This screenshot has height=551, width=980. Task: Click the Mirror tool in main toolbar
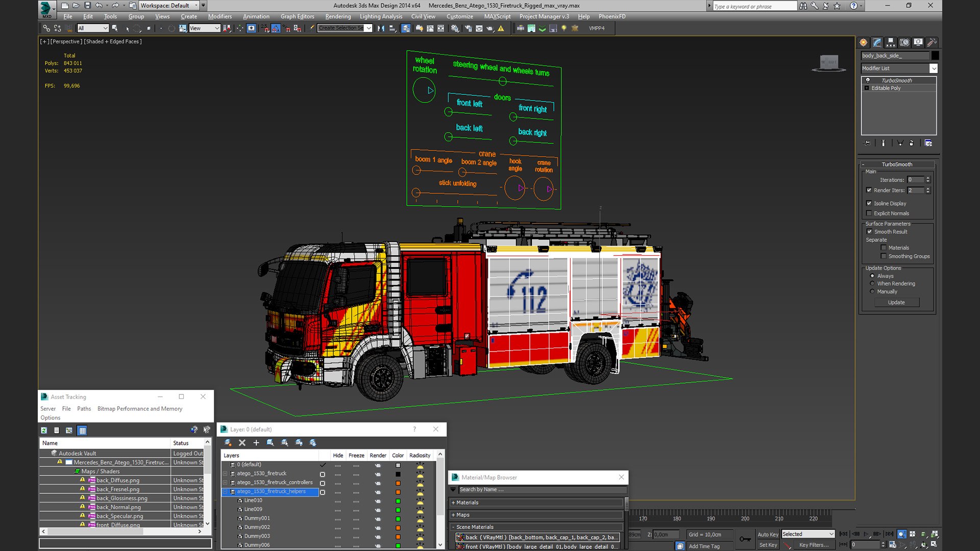(381, 29)
